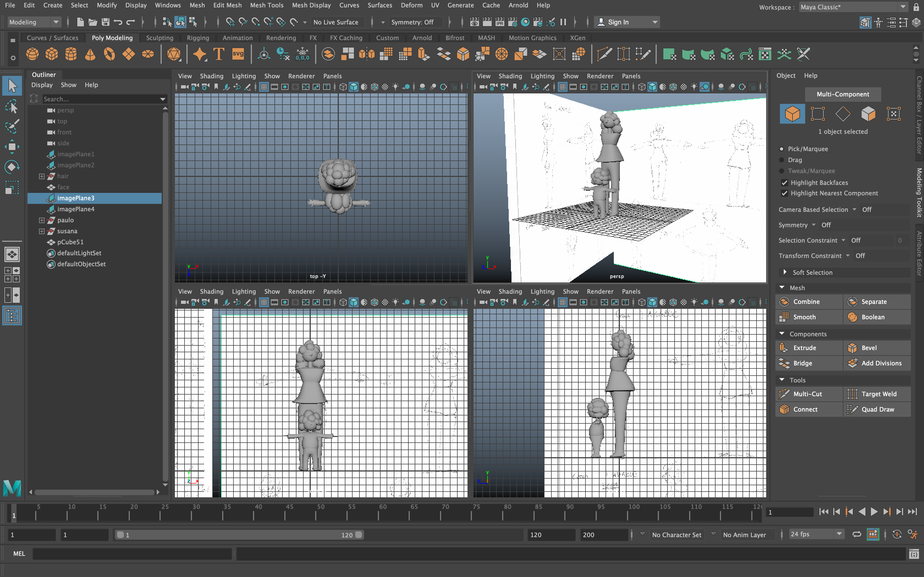Click the polygon sphere shelf icon

pos(32,54)
